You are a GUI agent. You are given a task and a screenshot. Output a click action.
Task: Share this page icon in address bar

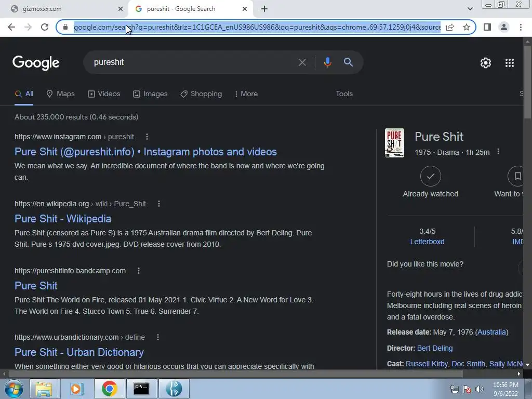[x=450, y=27]
